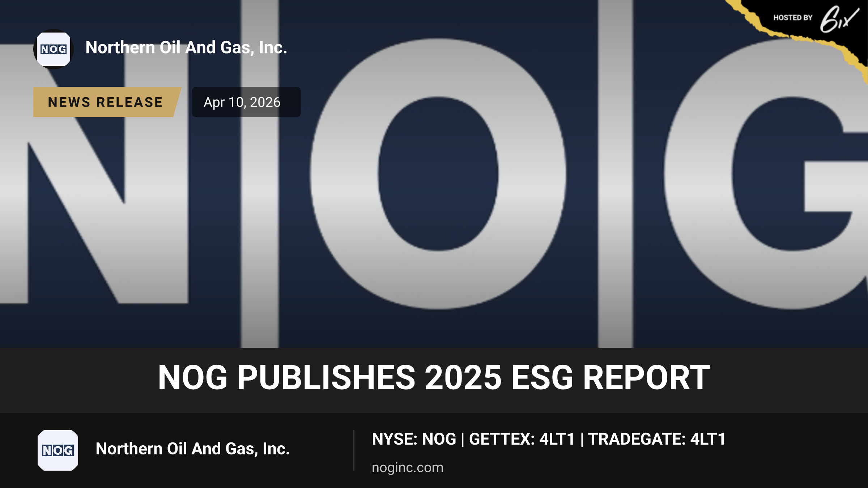Screen dimensions: 868x488
Task: Select the GETTEX: 4LT1 ticker
Action: click(522, 439)
